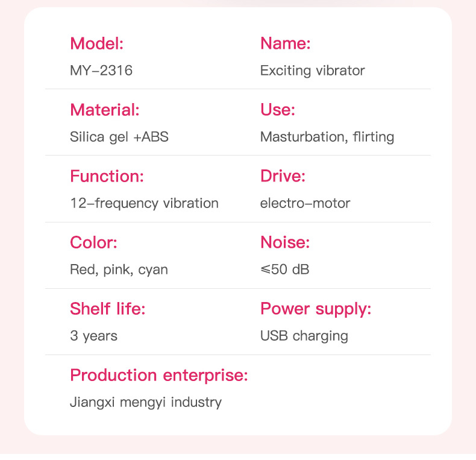476x460 pixels.
Task: Click the "Use:" heading label
Action: [x=277, y=110]
